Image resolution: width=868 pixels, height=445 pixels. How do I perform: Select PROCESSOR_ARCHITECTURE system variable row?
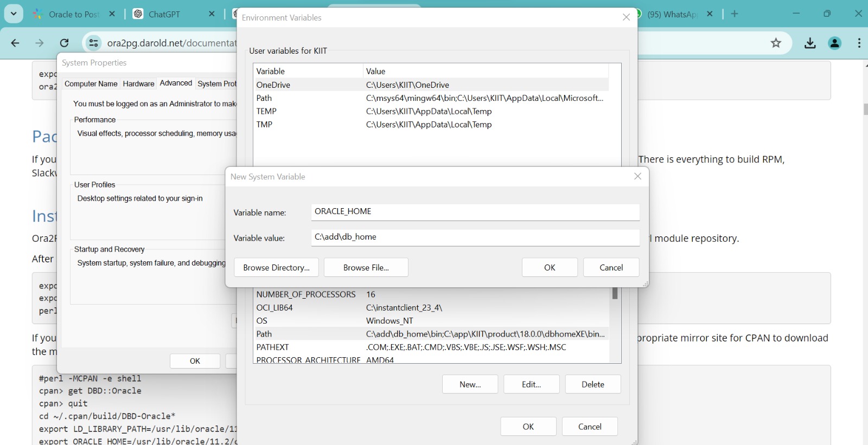pos(431,359)
